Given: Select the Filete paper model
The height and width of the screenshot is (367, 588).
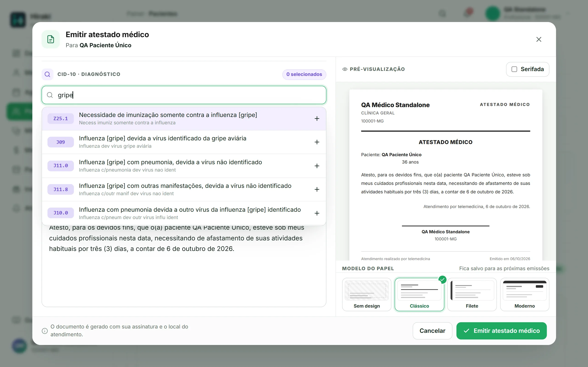Looking at the screenshot, I should (x=472, y=295).
